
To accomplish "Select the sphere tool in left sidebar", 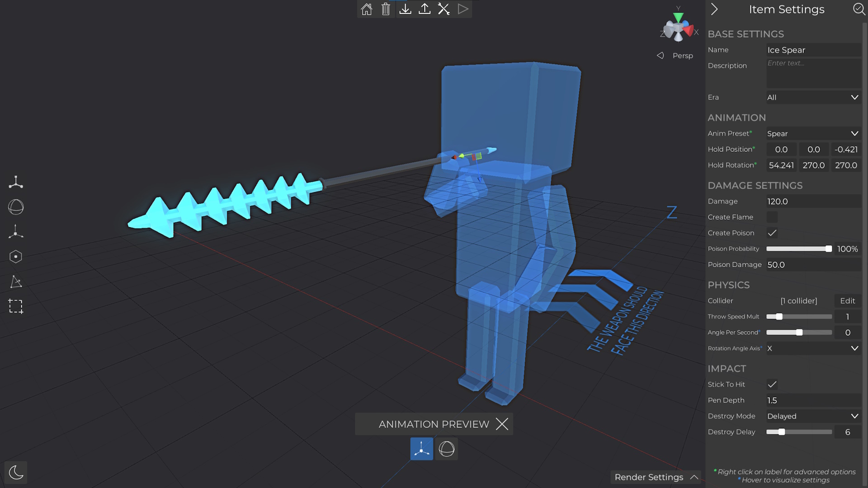I will [x=16, y=207].
